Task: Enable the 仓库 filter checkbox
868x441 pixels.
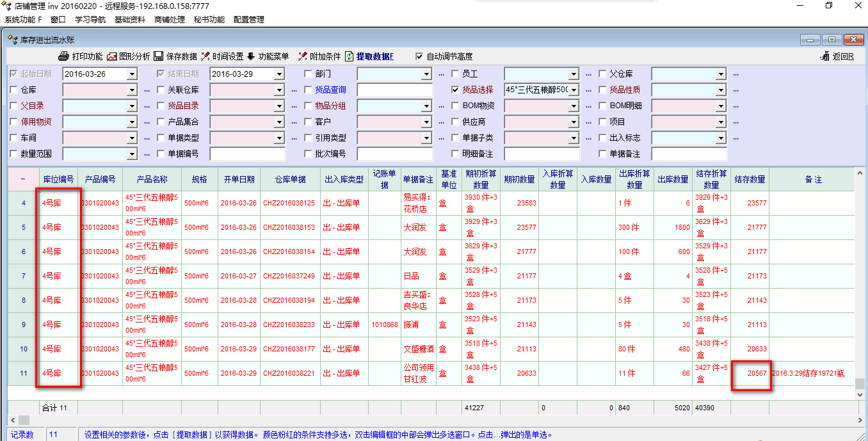Action: 14,90
